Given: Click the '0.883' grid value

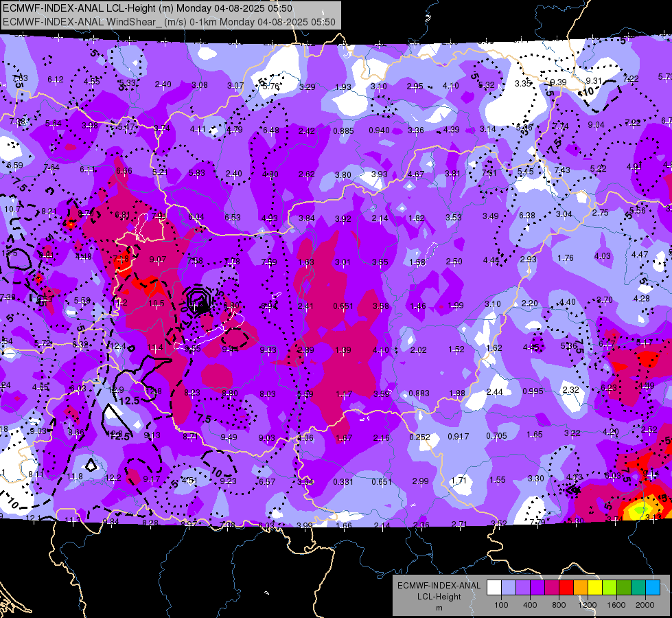Looking at the screenshot, I should click(x=419, y=393).
